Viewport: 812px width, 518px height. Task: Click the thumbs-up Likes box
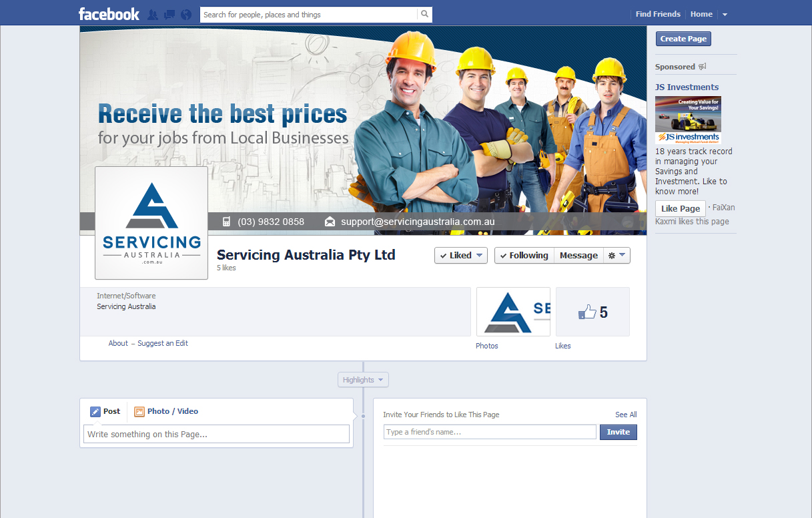point(592,312)
